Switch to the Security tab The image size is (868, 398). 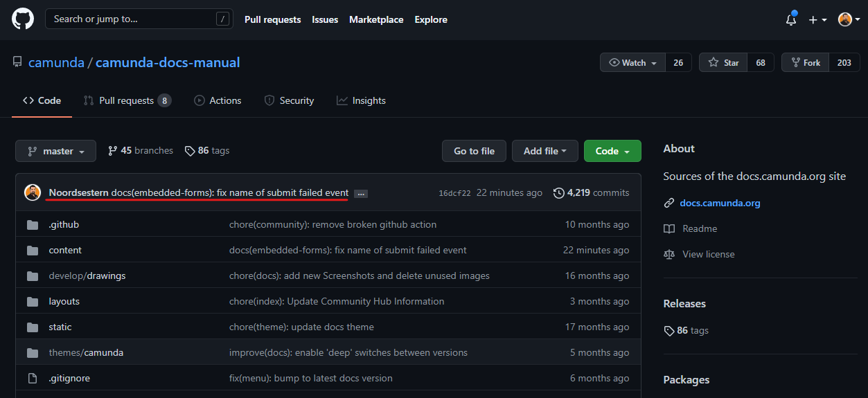click(x=289, y=100)
